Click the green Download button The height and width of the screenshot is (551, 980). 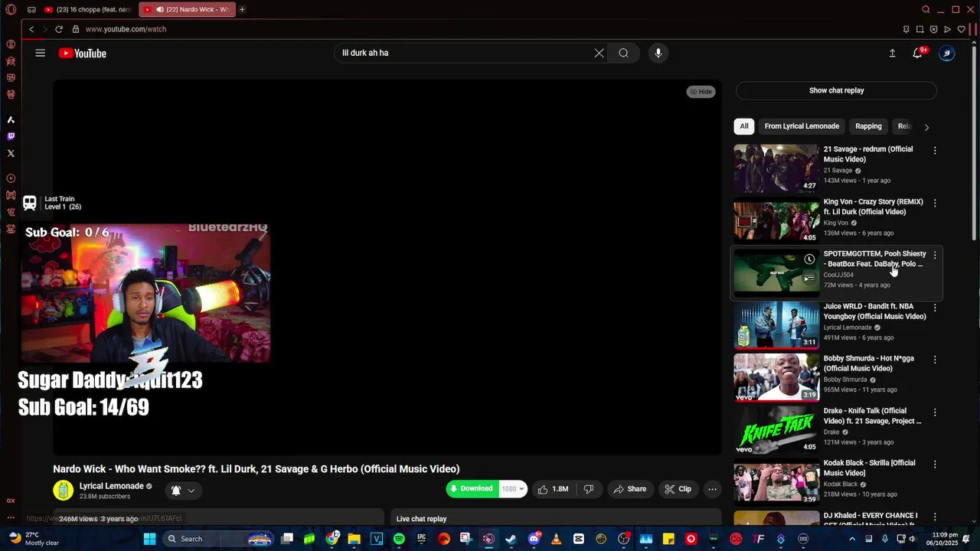click(x=472, y=489)
